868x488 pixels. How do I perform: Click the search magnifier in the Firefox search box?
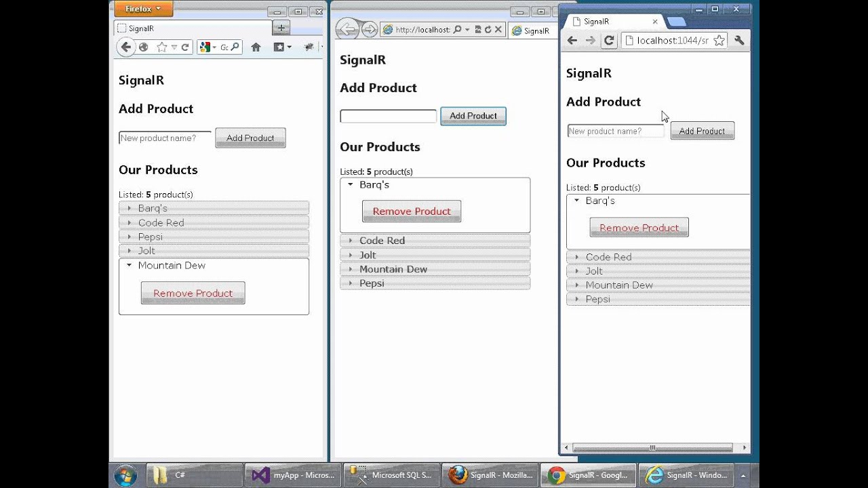click(x=235, y=47)
